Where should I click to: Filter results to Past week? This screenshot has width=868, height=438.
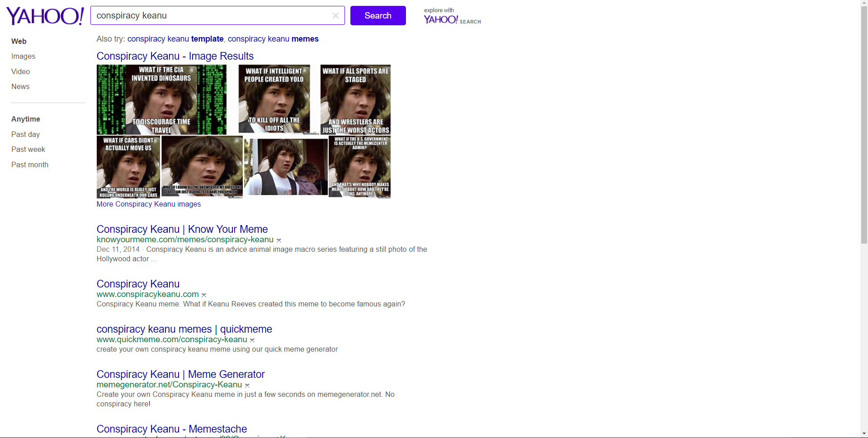[x=28, y=150]
